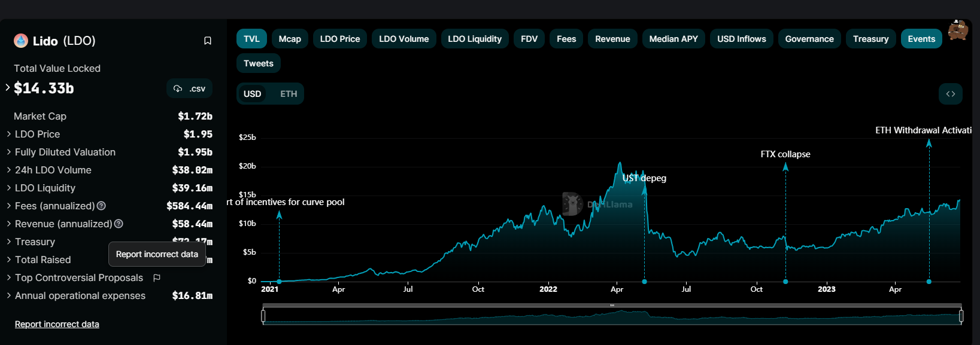980x345 pixels.
Task: Click the $16.81m operational expenses value
Action: pyautogui.click(x=192, y=295)
